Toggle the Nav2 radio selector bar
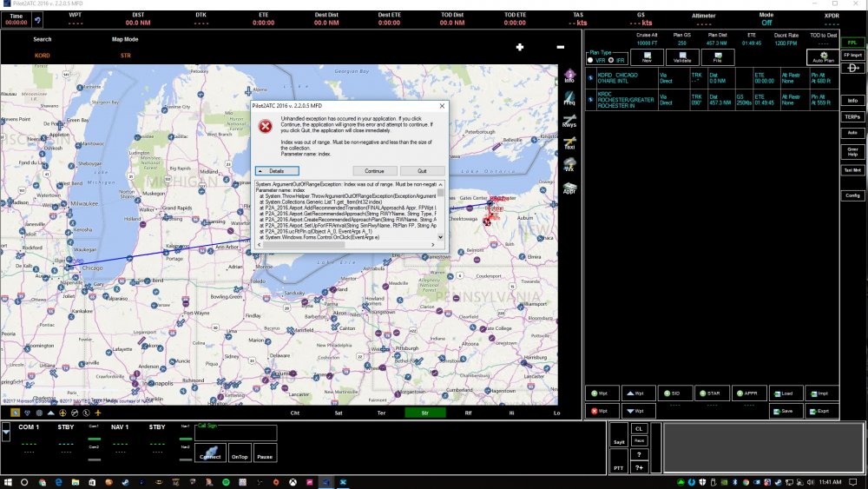This screenshot has height=489, width=868. pyautogui.click(x=186, y=459)
